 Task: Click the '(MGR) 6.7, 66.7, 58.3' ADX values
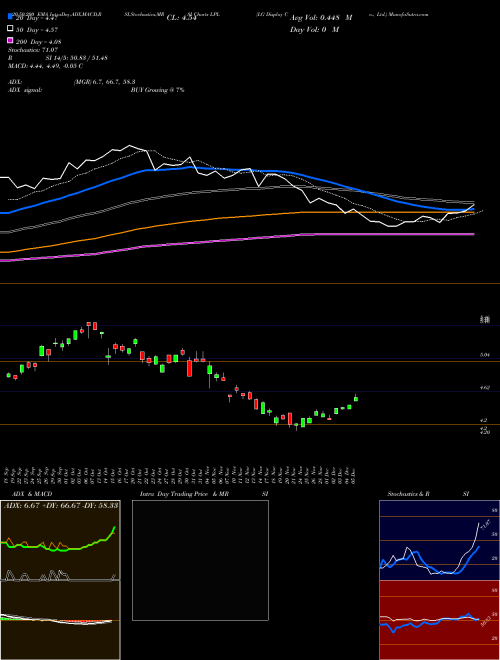point(104,82)
